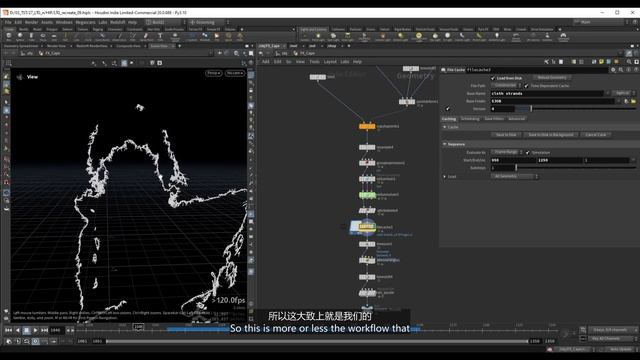Expand the Load section
This screenshot has height=360, width=640.
click(444, 176)
